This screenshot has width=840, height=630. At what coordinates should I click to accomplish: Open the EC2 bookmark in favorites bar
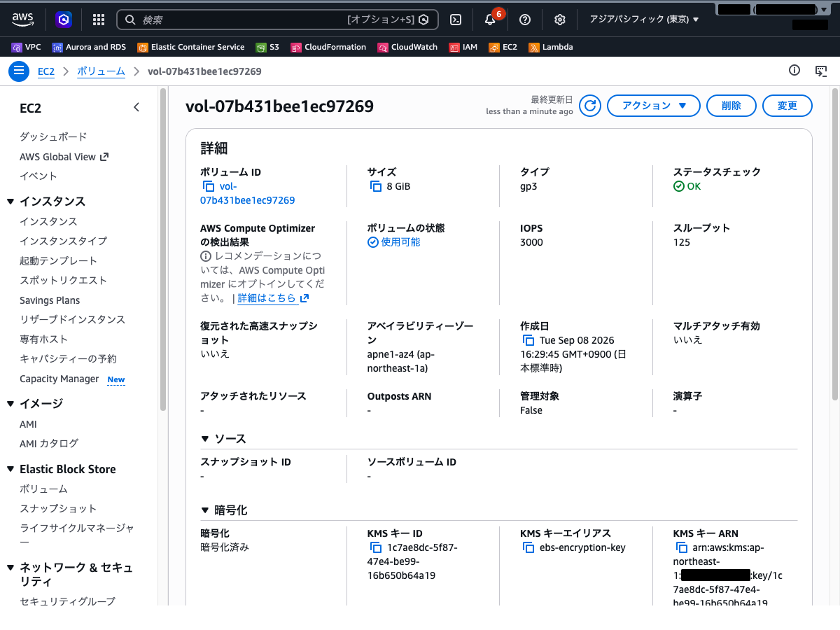(503, 47)
